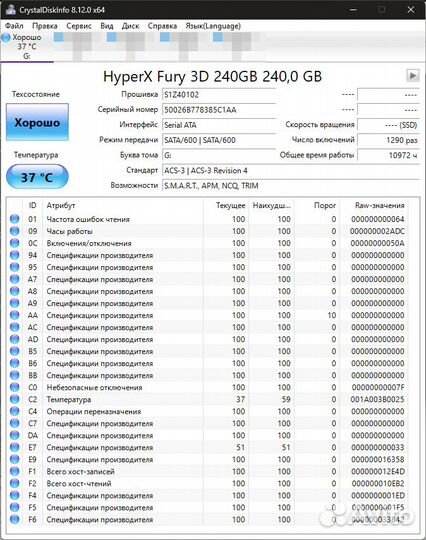The image size is (426, 540).
Task: Click status icon for attribute row E7
Action: click(x=14, y=447)
